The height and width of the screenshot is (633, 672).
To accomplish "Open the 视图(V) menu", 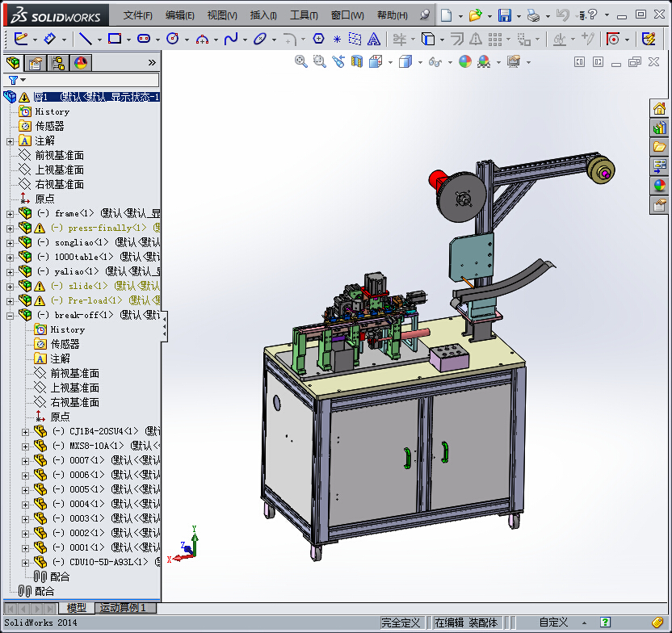I will coord(222,15).
